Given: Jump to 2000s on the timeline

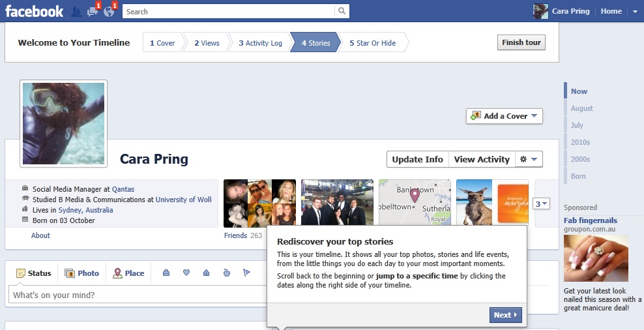Looking at the screenshot, I should [580, 159].
